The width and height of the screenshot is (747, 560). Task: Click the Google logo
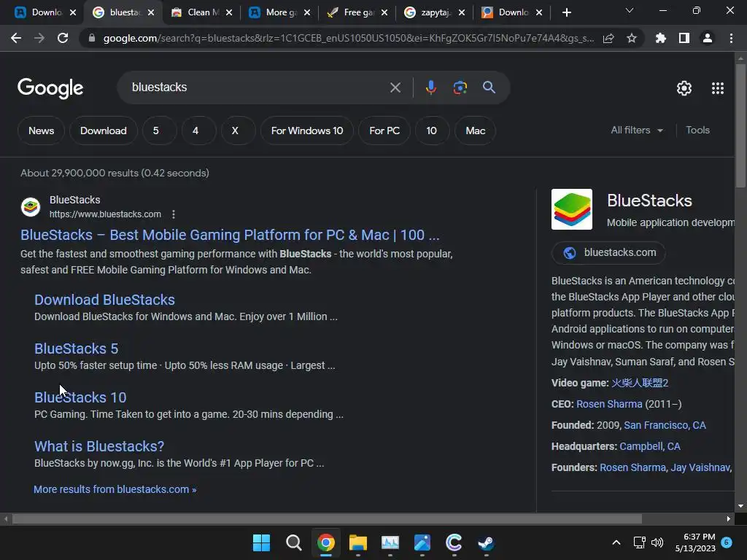(50, 88)
